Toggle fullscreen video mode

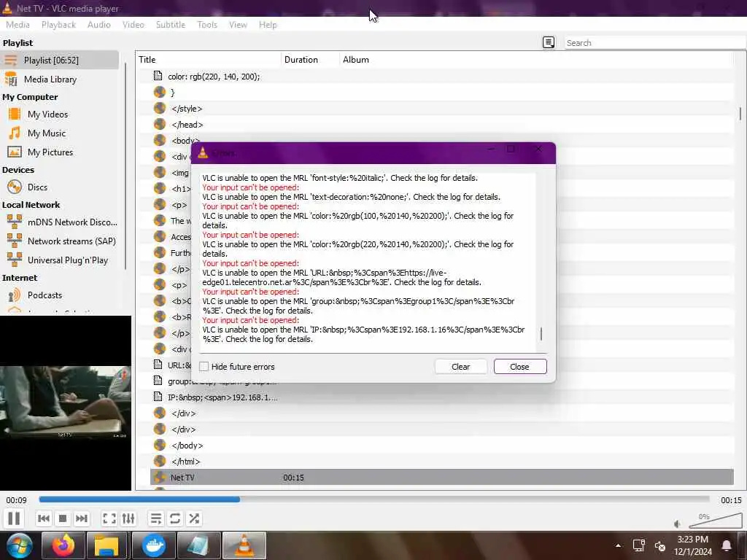[x=109, y=518]
